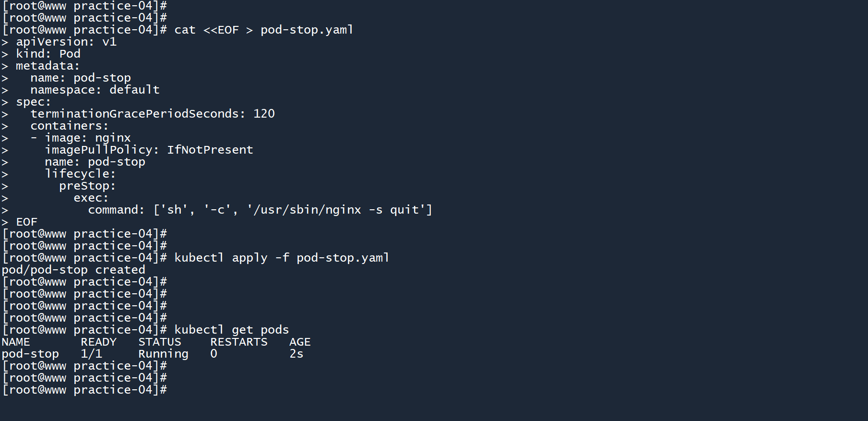The image size is (868, 421).
Task: Click the 'kind: Pod' line
Action: [x=48, y=54]
